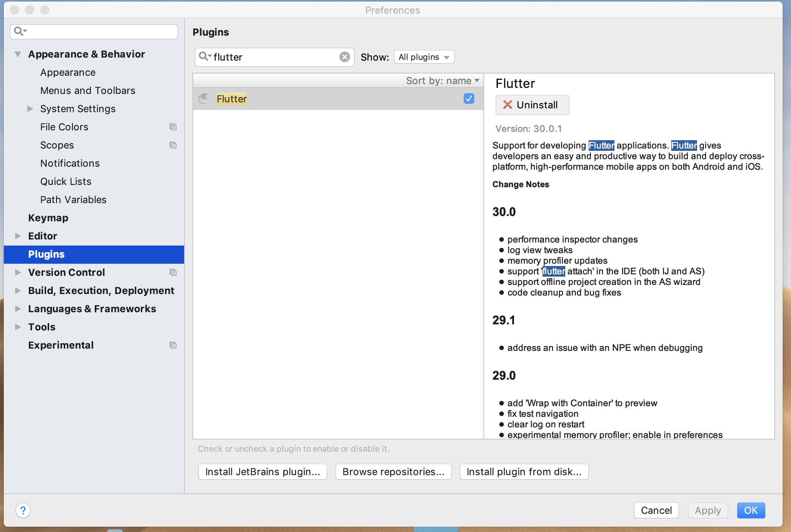Click 'fix test navigation' note

(543, 414)
